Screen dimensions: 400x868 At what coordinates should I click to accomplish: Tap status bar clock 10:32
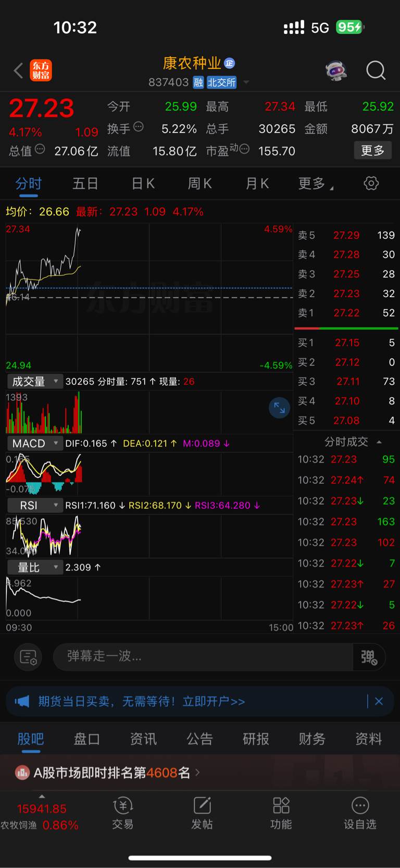[x=76, y=27]
